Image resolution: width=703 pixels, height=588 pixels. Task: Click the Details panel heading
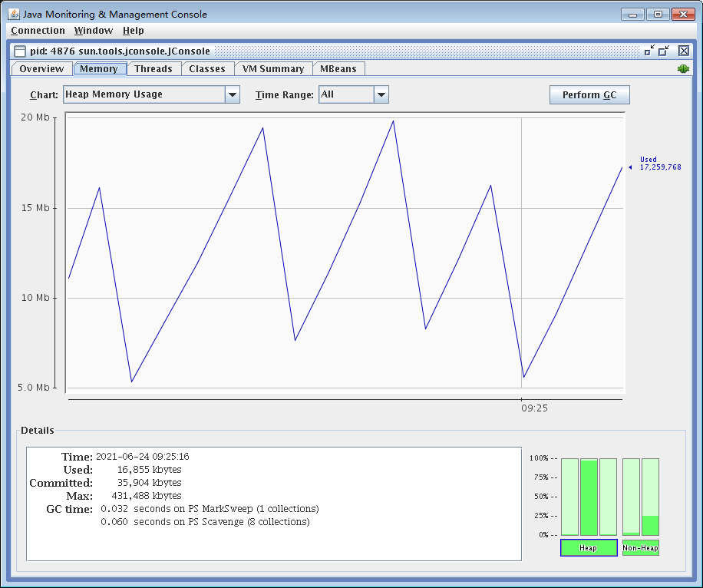(x=37, y=431)
